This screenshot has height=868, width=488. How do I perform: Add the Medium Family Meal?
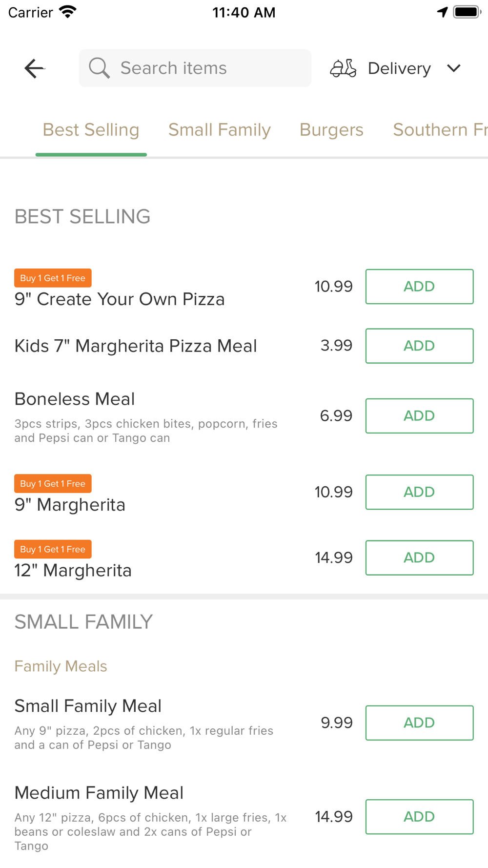tap(419, 817)
